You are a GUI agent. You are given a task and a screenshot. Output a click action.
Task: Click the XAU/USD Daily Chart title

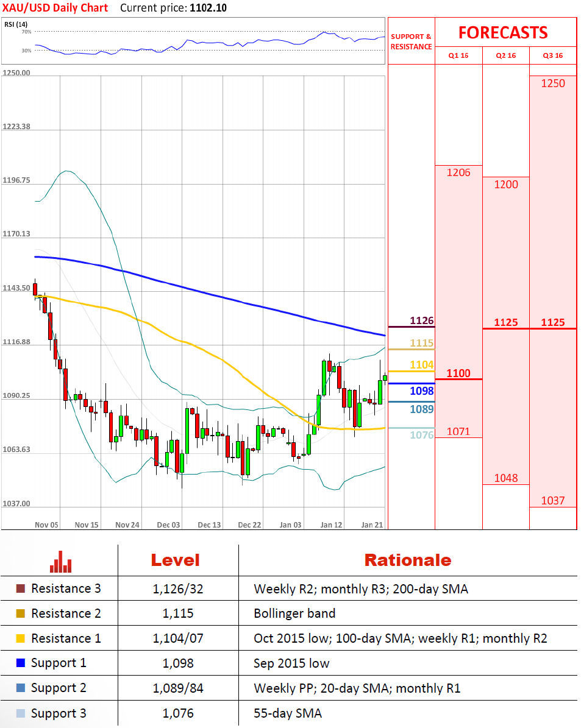coord(55,8)
